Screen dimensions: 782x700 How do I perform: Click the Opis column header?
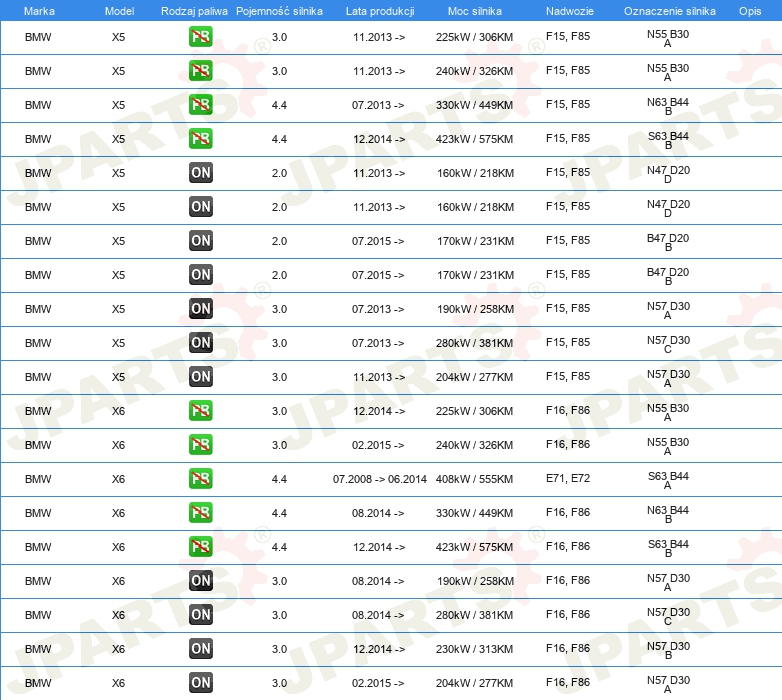pyautogui.click(x=749, y=11)
